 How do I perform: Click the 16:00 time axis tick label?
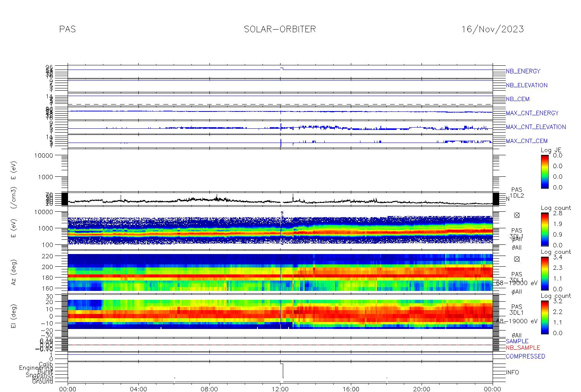pyautogui.click(x=351, y=389)
